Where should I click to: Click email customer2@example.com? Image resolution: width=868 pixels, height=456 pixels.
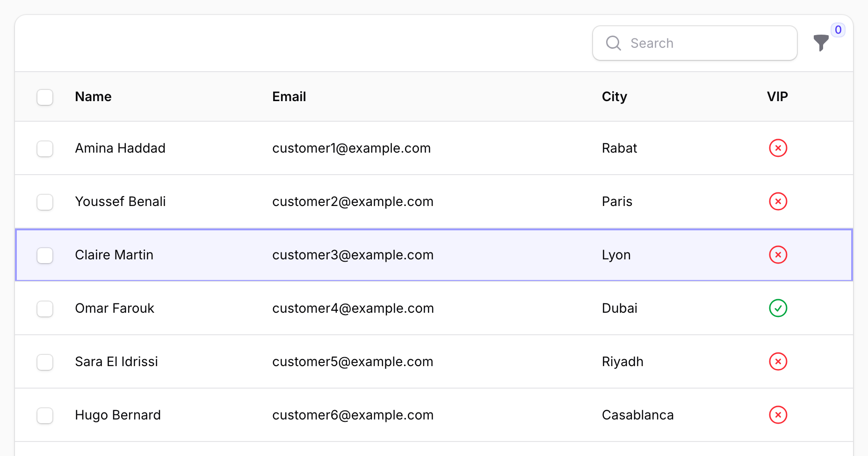[x=353, y=201]
